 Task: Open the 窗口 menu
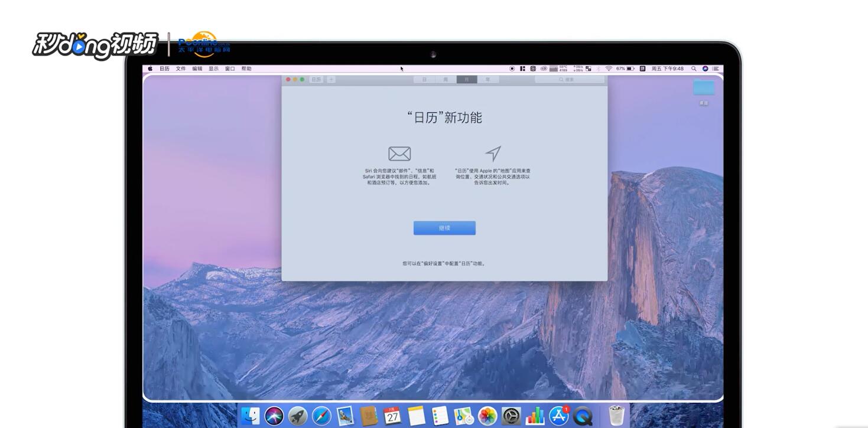230,68
